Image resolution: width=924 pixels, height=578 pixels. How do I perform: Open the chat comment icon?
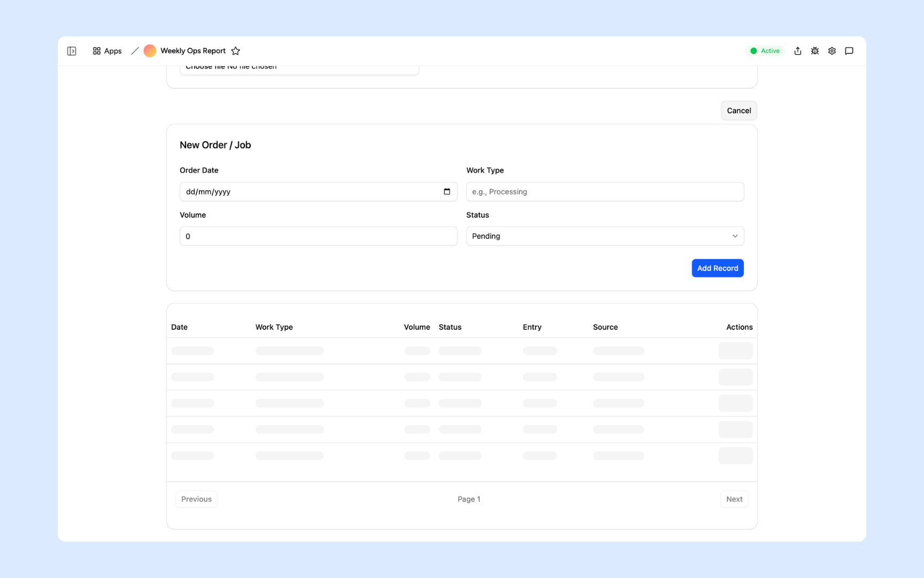coord(849,51)
